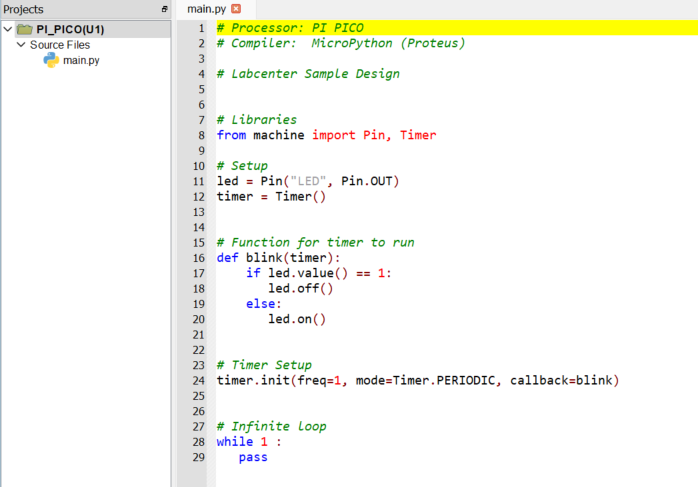Click line number 1 in the gutter
Image resolution: width=698 pixels, height=487 pixels.
[201, 28]
